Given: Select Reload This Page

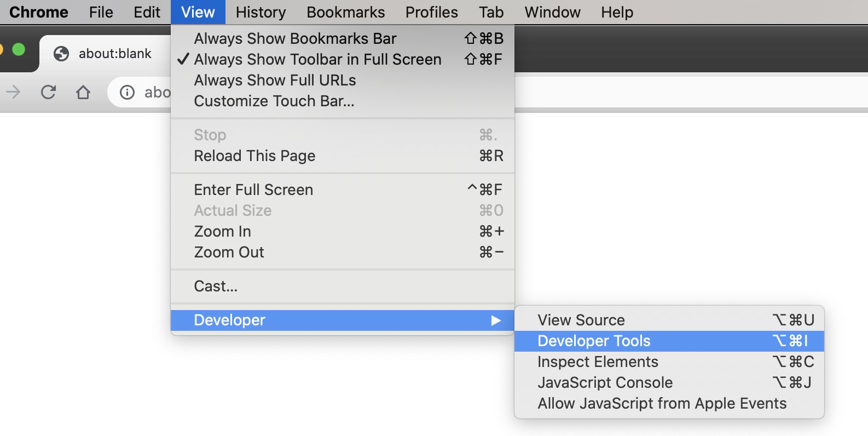Looking at the screenshot, I should pyautogui.click(x=343, y=156).
